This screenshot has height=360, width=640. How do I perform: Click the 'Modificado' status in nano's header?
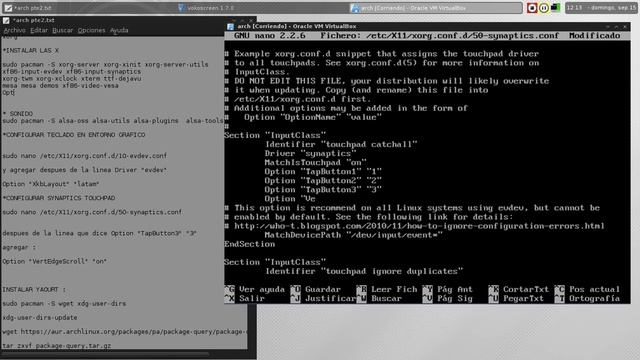(x=595, y=36)
